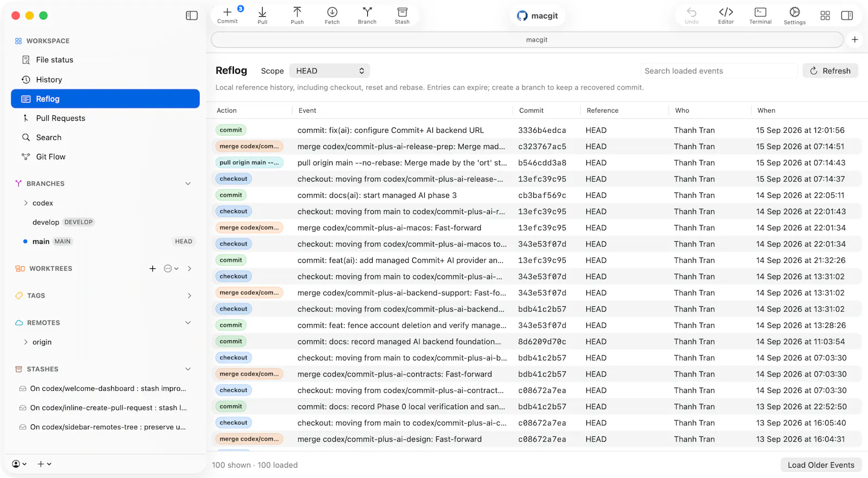Screen dimensions: 868x478
Task: Select commit 3336b4edca row
Action: (537, 130)
